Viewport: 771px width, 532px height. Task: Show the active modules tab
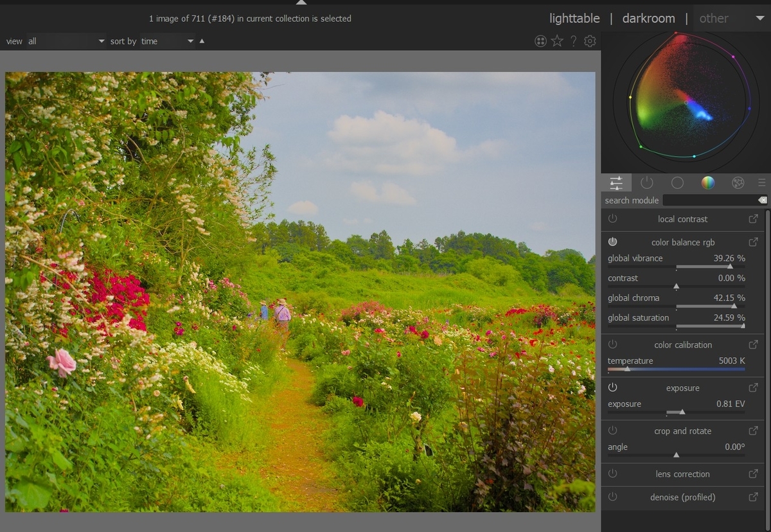click(647, 183)
